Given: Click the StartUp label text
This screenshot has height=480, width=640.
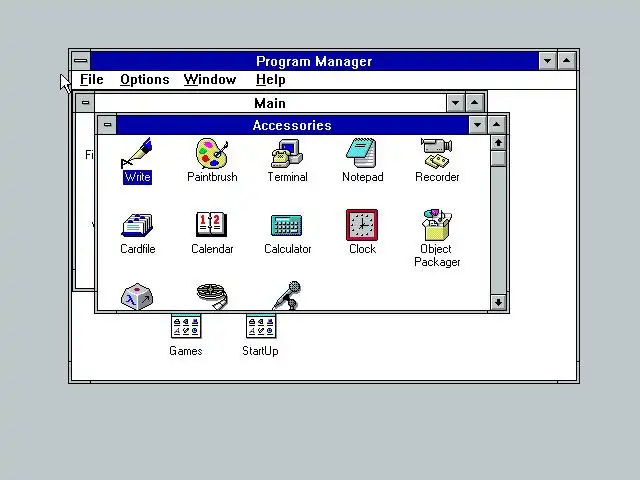Looking at the screenshot, I should pos(260,351).
